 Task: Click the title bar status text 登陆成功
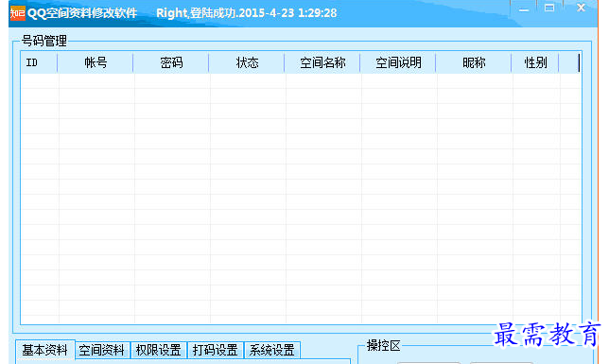click(213, 13)
